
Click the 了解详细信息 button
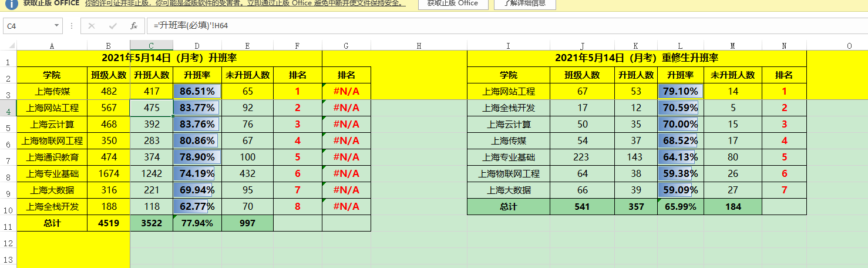coord(524,4)
